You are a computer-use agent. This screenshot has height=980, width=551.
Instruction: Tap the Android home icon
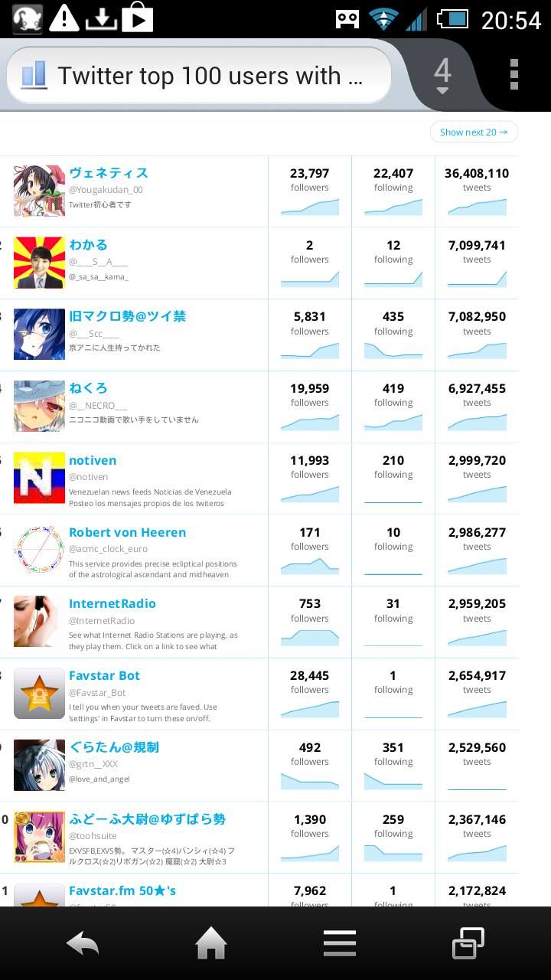211,943
